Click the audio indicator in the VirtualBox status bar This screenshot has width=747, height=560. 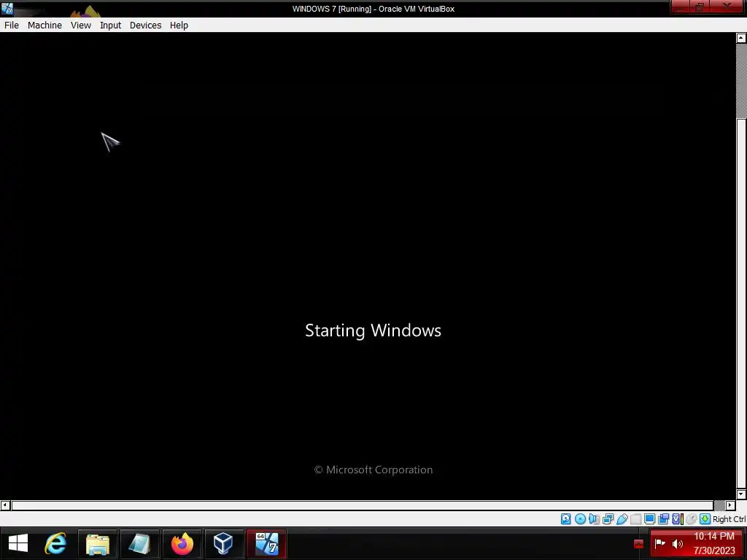tap(594, 519)
